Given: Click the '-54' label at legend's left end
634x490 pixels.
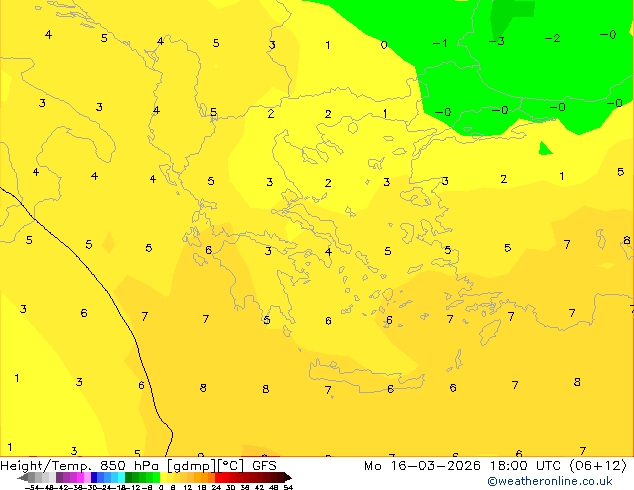Looking at the screenshot, I should point(32,487).
